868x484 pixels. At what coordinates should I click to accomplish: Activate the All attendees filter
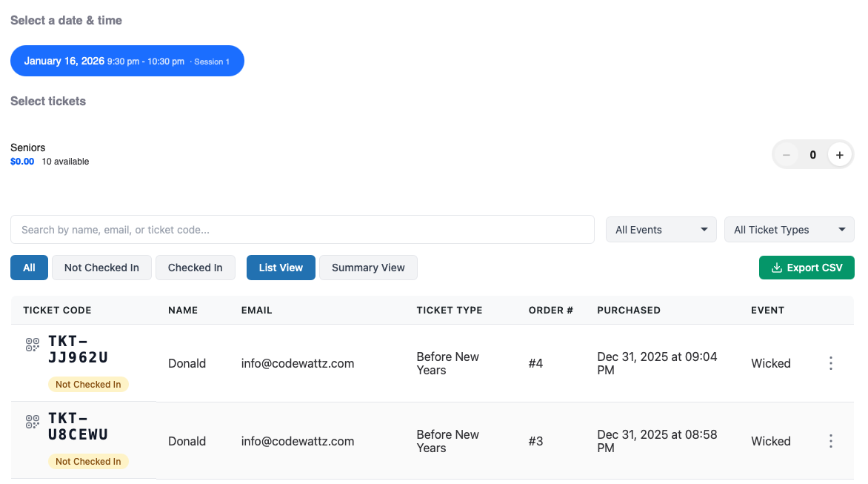tap(29, 268)
